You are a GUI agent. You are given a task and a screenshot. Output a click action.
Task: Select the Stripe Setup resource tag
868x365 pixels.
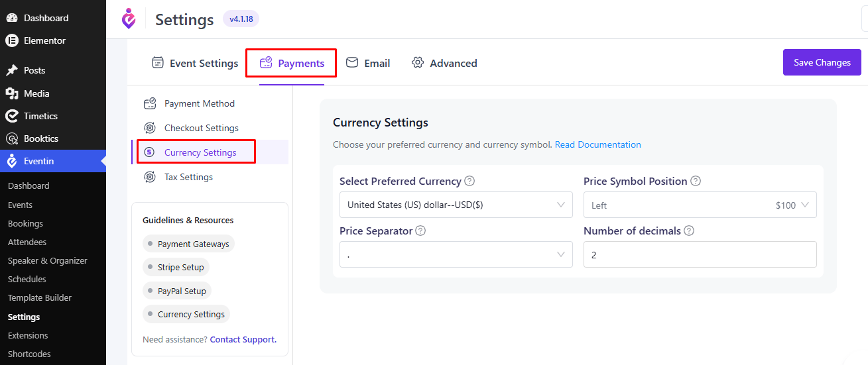coord(176,268)
